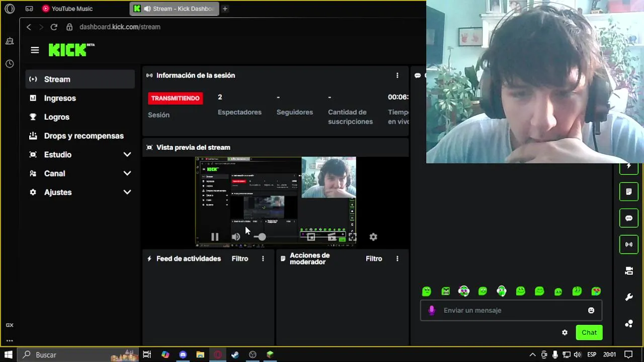This screenshot has height=362, width=644.
Task: Toggle the chat bubble panel
Action: (629, 218)
